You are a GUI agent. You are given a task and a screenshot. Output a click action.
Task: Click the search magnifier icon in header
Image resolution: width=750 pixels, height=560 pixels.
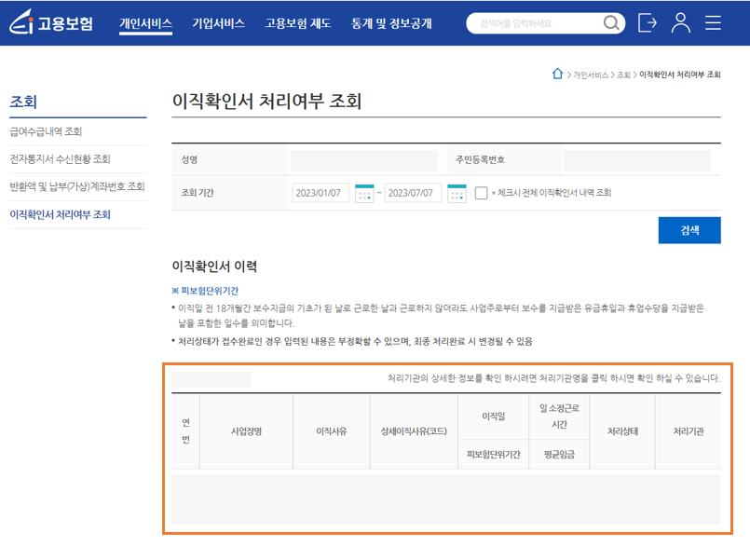coord(610,23)
